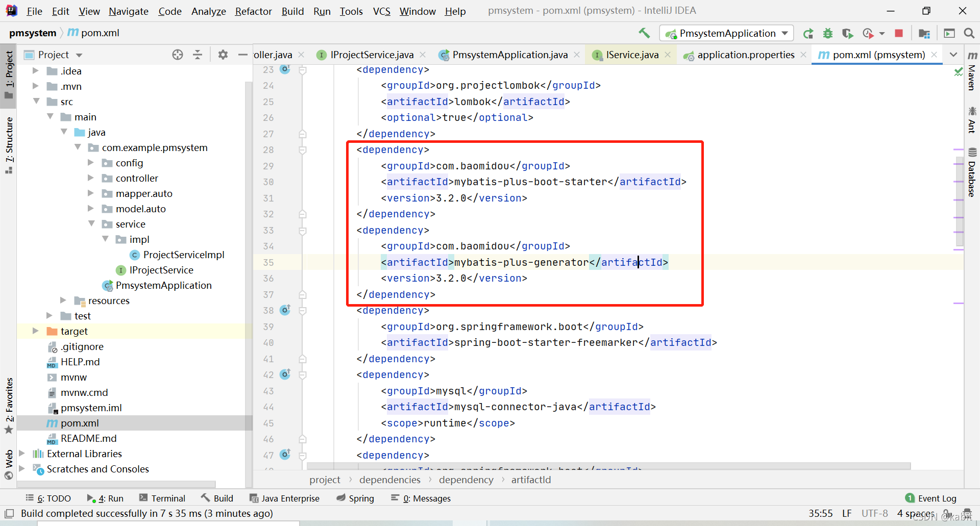
Task: Open the Analyze menu
Action: (208, 11)
